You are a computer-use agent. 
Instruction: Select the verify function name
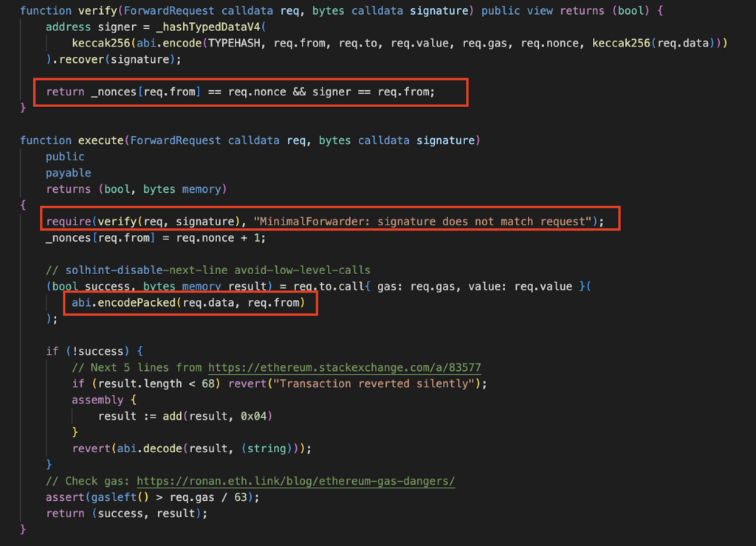(x=96, y=10)
